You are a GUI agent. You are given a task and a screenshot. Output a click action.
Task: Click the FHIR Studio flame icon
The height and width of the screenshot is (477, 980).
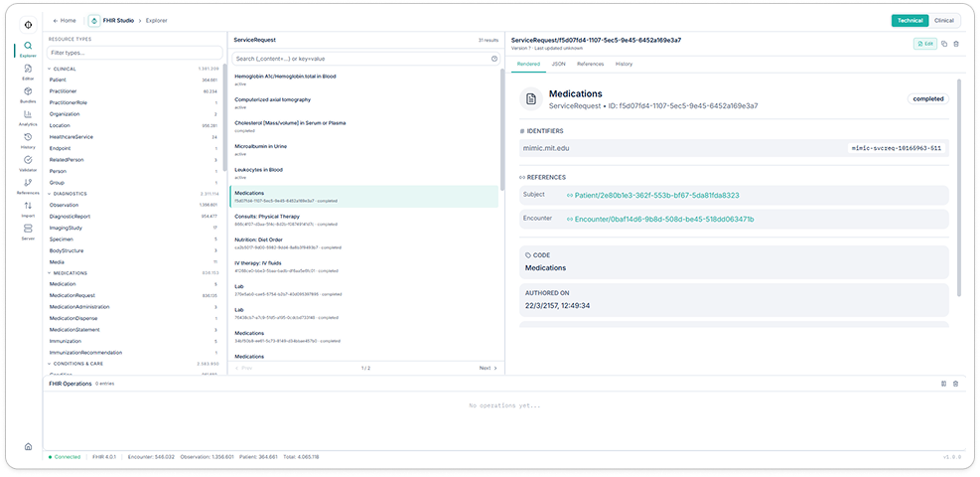[x=93, y=21]
